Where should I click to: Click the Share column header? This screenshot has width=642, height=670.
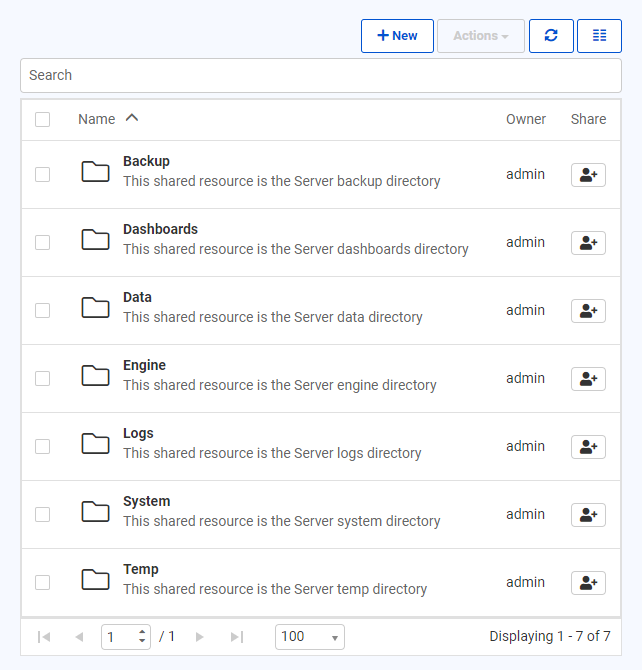(x=588, y=119)
